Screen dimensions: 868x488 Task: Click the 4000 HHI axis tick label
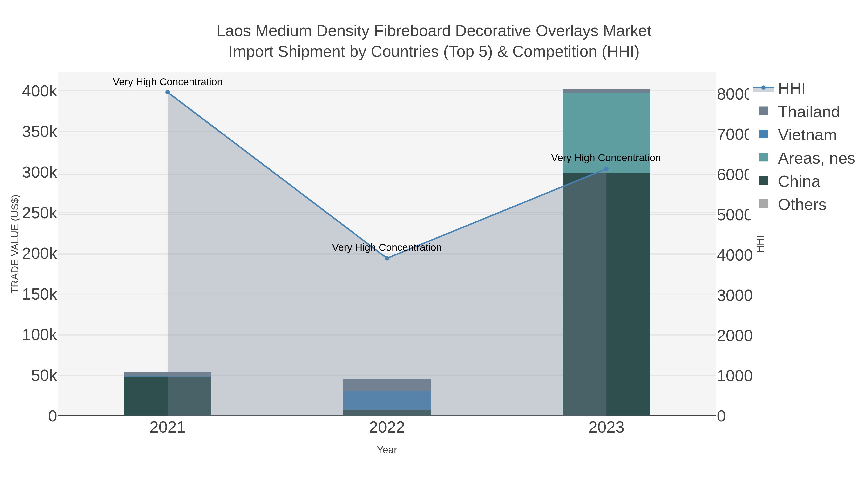pos(735,255)
